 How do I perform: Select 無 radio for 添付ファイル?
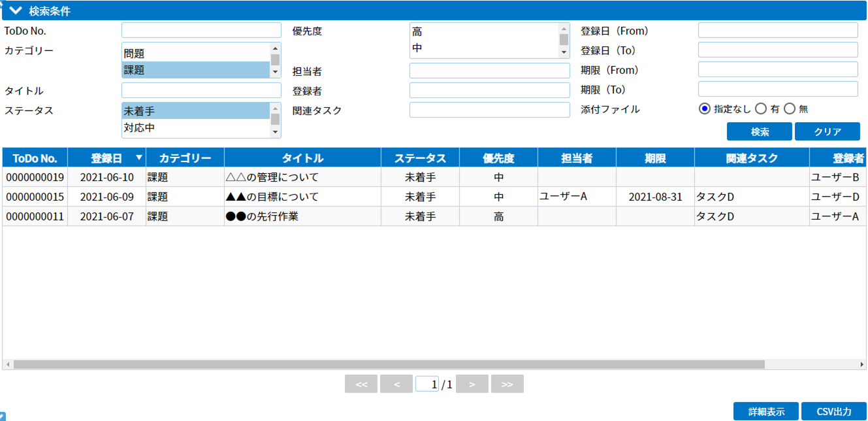(x=790, y=109)
